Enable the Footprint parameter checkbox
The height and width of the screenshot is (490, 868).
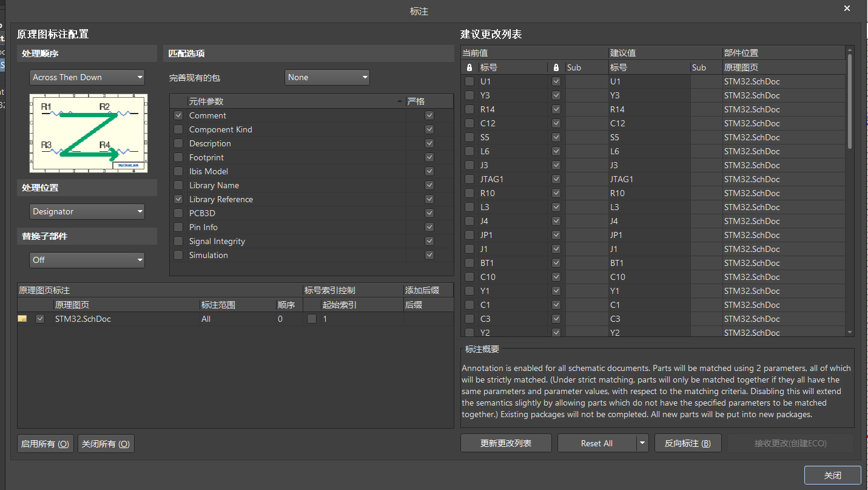(178, 157)
